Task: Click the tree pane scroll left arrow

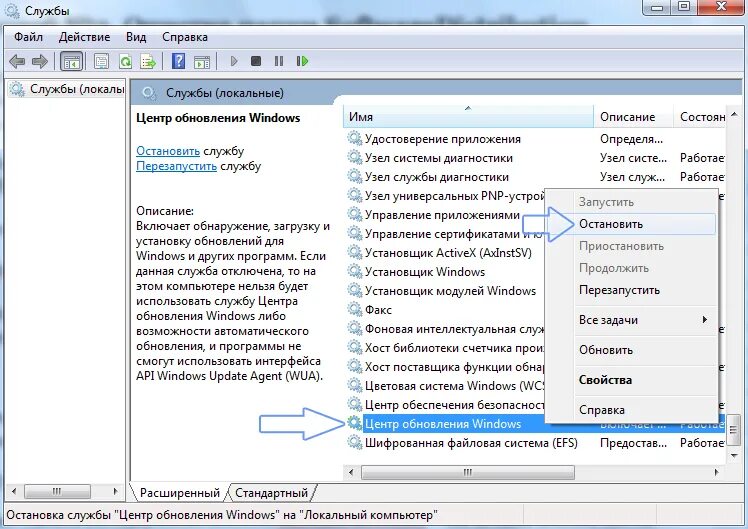Action: point(14,491)
